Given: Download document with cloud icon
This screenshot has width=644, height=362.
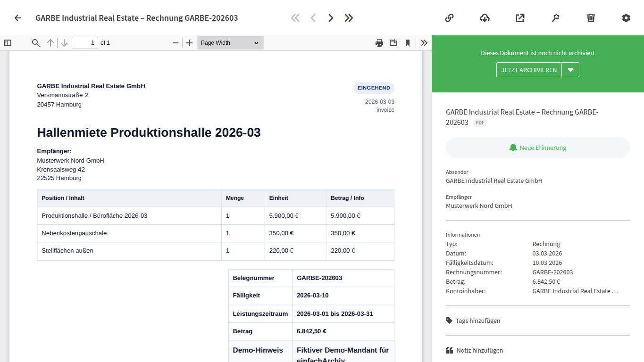Looking at the screenshot, I should pyautogui.click(x=485, y=18).
